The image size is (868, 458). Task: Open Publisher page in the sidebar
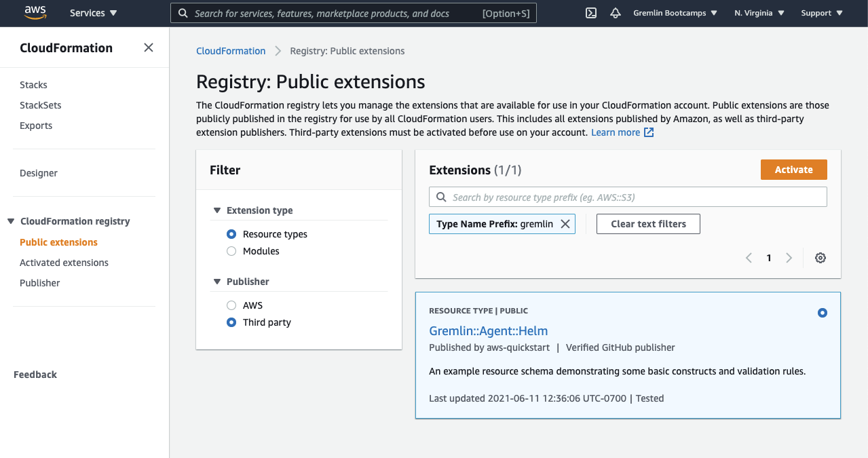point(39,283)
